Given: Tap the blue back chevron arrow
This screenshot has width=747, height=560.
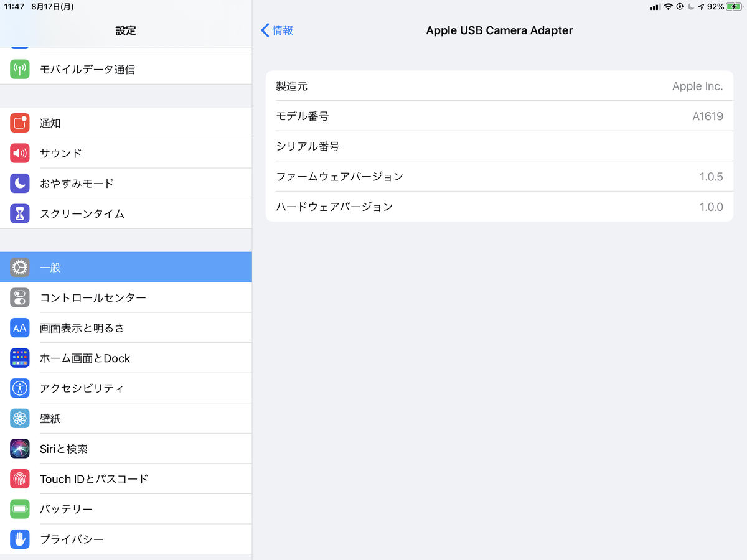Looking at the screenshot, I should click(265, 30).
